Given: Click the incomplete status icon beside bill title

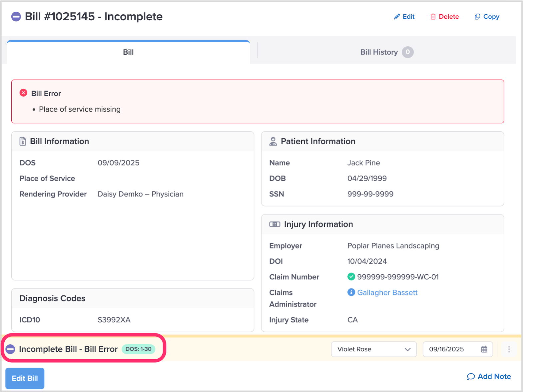Looking at the screenshot, I should (x=16, y=17).
